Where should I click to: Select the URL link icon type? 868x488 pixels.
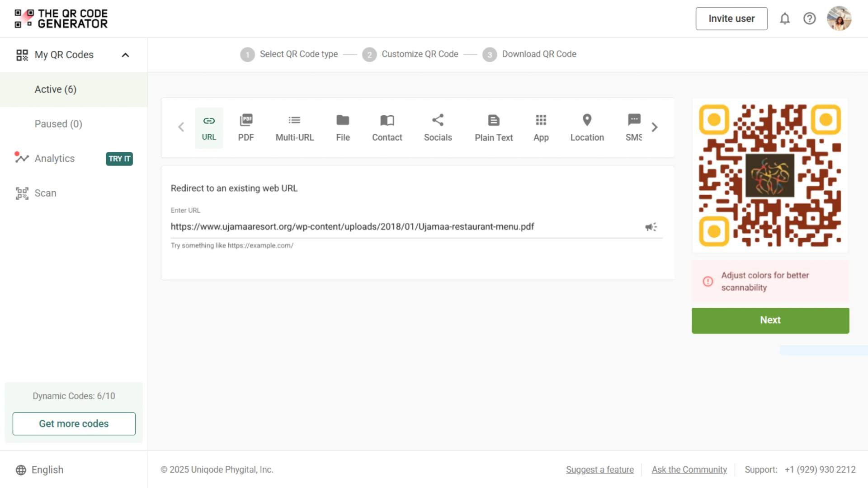coord(209,127)
